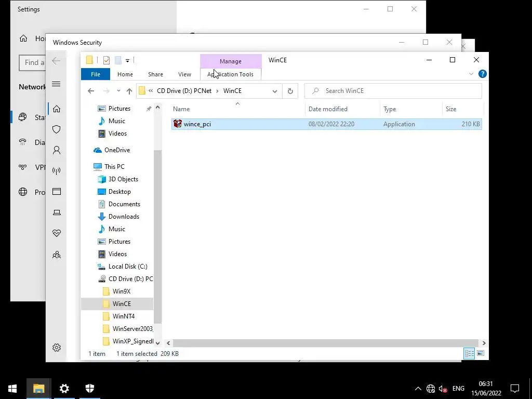The height and width of the screenshot is (399, 532).
Task: Open Family options in Windows Security
Action: point(56,255)
